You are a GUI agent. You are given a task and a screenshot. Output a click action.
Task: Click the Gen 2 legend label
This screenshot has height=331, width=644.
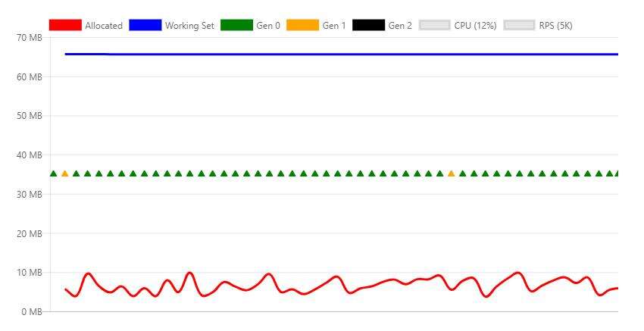coord(400,26)
